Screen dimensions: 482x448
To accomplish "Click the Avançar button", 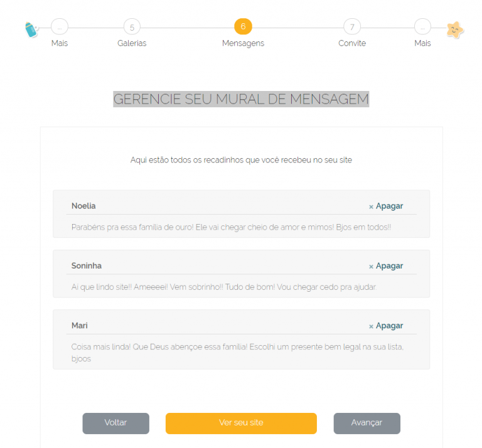I will point(367,423).
